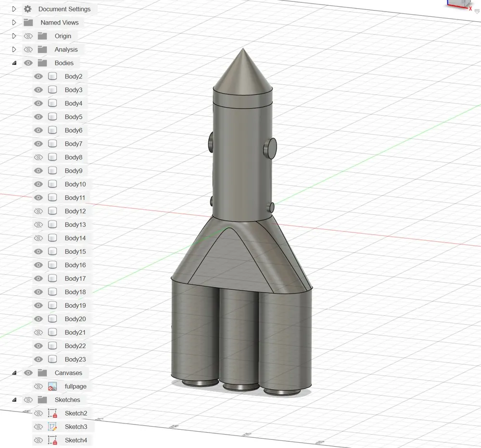
Task: Select the Body2 body icon
Action: (52, 76)
